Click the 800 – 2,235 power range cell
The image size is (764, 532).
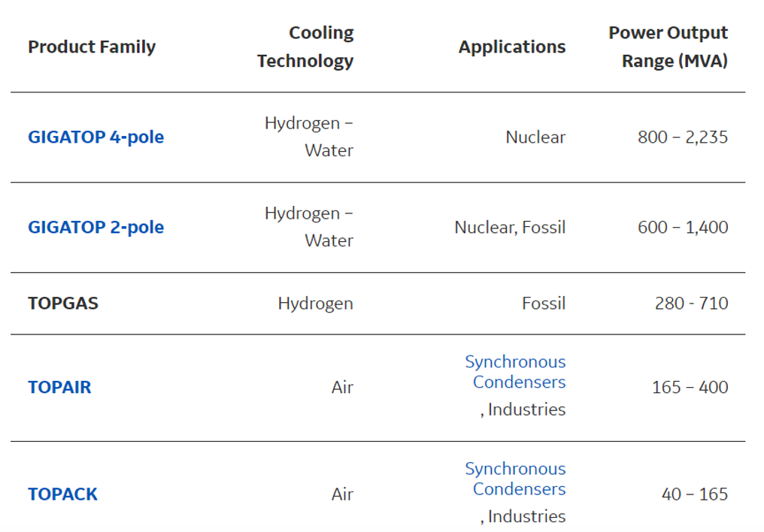(683, 137)
